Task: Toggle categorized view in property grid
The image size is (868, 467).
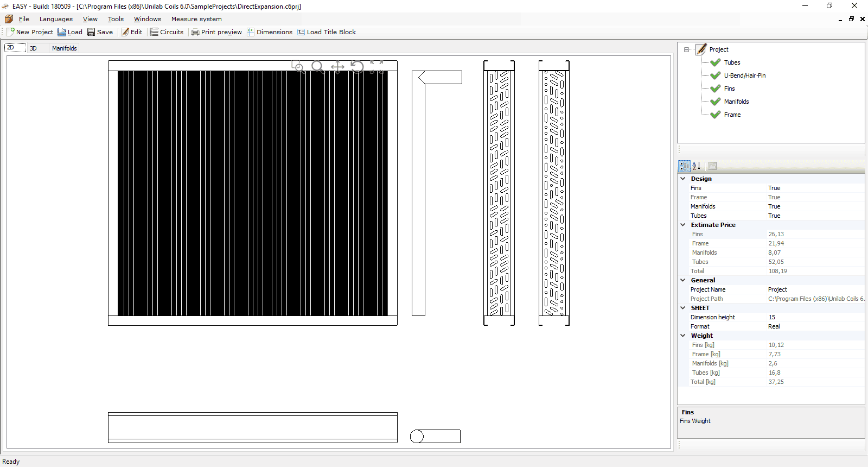Action: [x=684, y=166]
